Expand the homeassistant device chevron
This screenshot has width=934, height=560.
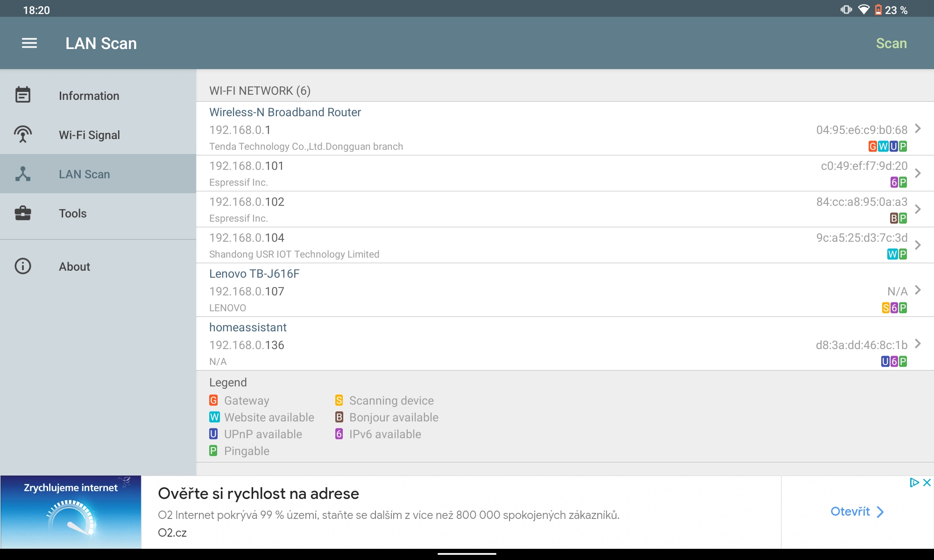[918, 343]
